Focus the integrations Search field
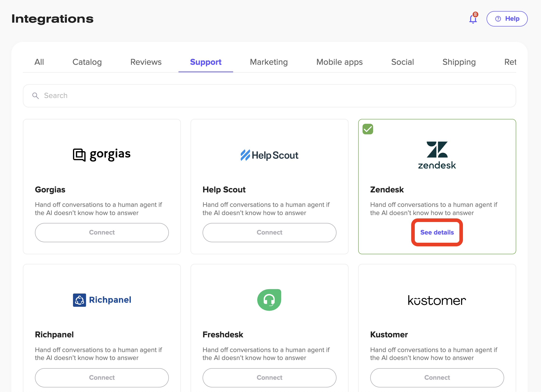Viewport: 541px width, 392px height. pos(269,96)
